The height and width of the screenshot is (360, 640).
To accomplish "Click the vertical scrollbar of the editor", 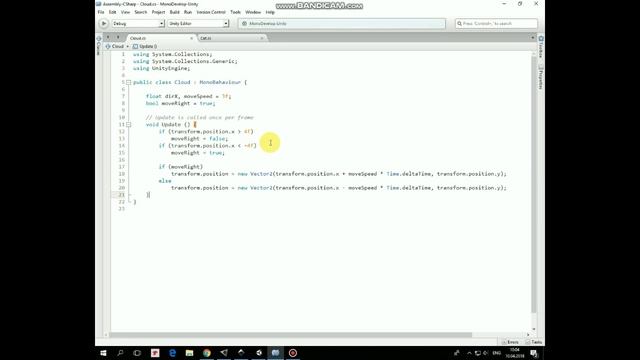I will (x=533, y=184).
